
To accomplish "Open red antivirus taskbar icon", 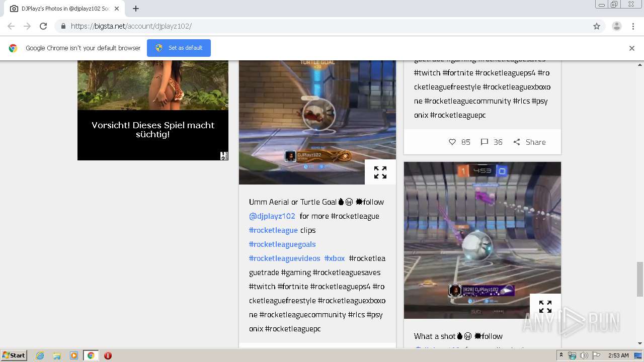I will click(108, 355).
